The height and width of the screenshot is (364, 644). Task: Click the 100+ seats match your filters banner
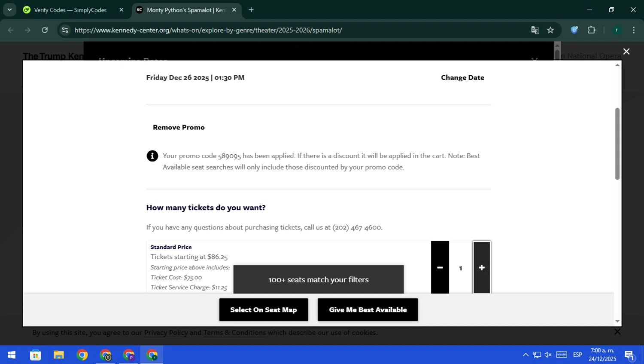(x=319, y=279)
